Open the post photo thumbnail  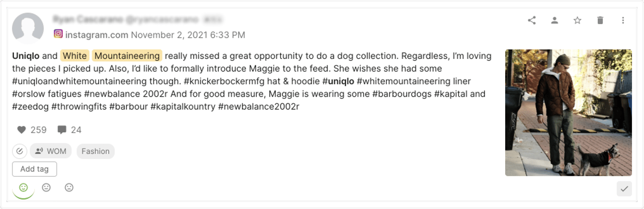pos(568,112)
